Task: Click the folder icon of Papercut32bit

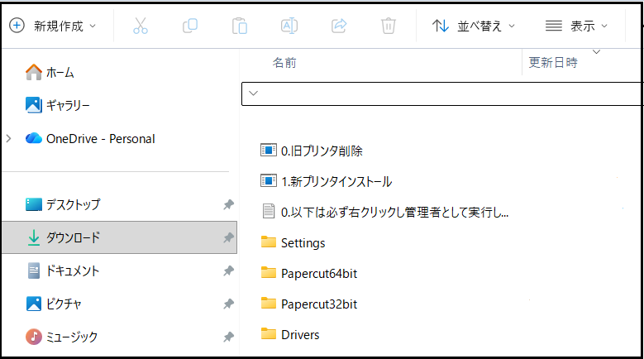Action: [x=269, y=303]
